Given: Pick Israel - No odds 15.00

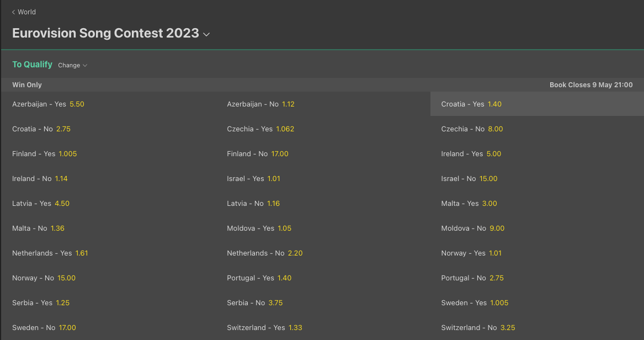Looking at the screenshot, I should click(537, 179).
